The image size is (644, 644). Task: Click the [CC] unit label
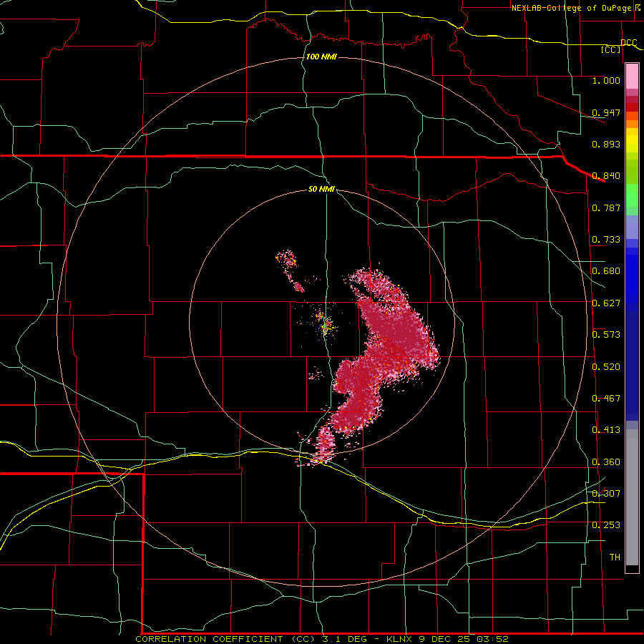click(x=610, y=49)
